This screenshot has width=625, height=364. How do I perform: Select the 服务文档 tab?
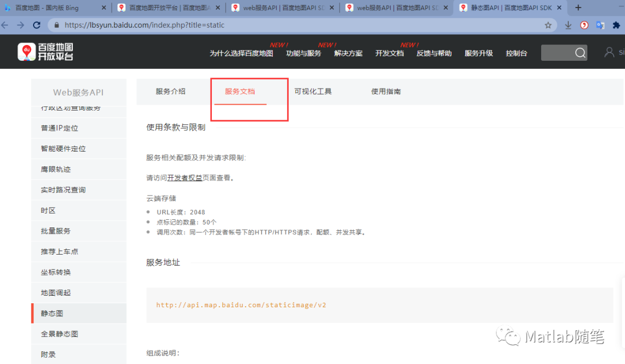(x=240, y=91)
